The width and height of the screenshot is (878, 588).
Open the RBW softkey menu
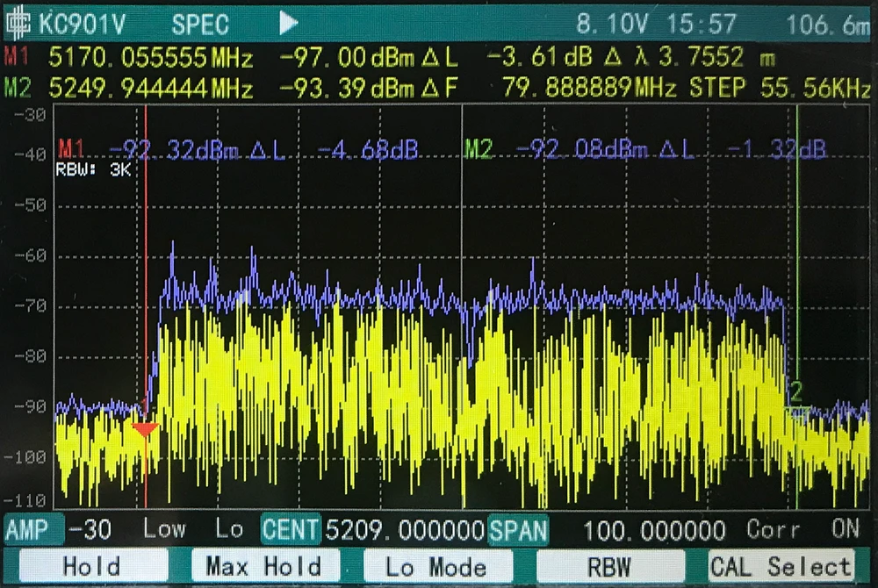point(609,566)
